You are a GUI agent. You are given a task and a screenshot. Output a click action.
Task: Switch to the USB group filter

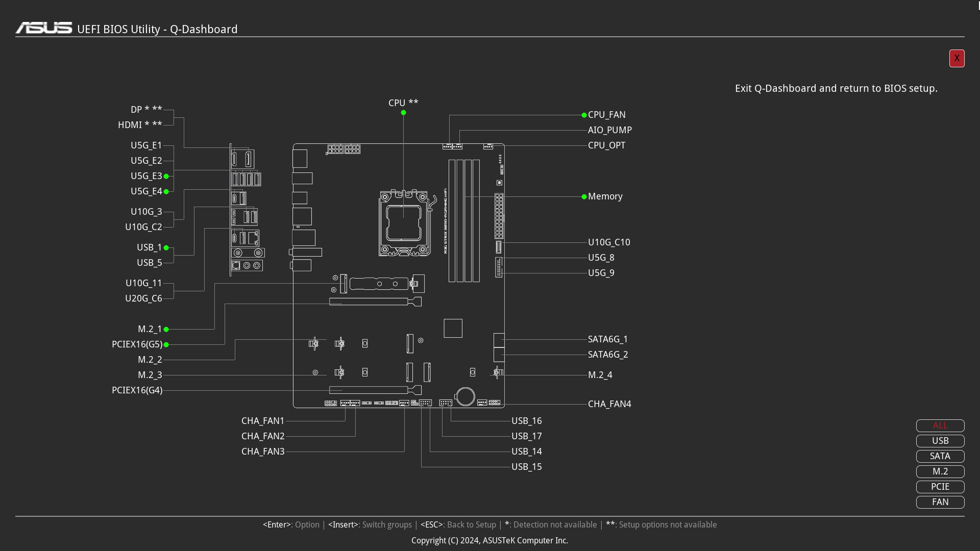click(940, 441)
